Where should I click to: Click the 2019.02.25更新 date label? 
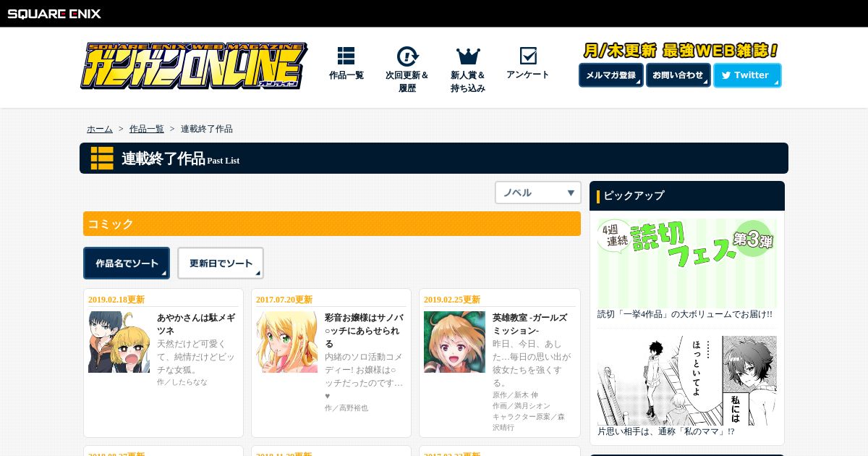coord(452,300)
